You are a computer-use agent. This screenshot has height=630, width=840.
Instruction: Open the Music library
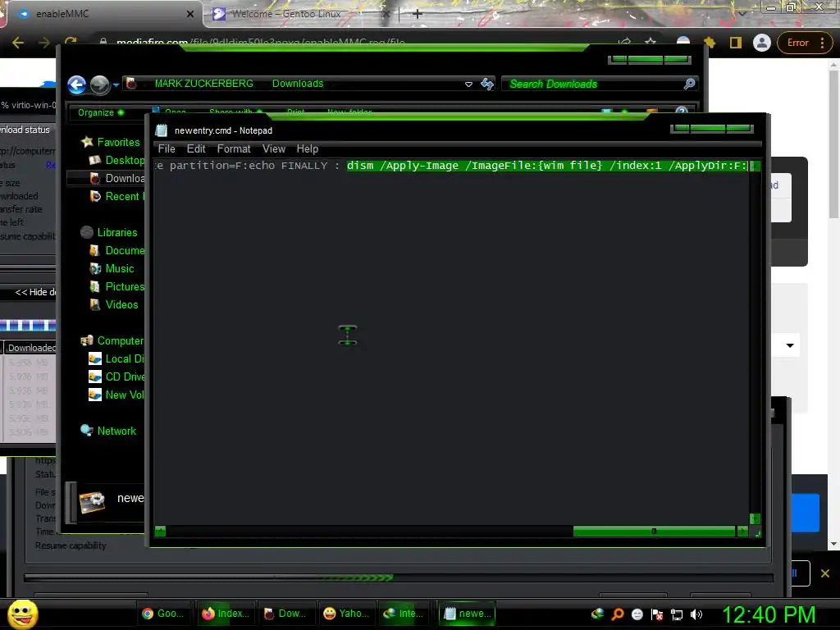112,268
